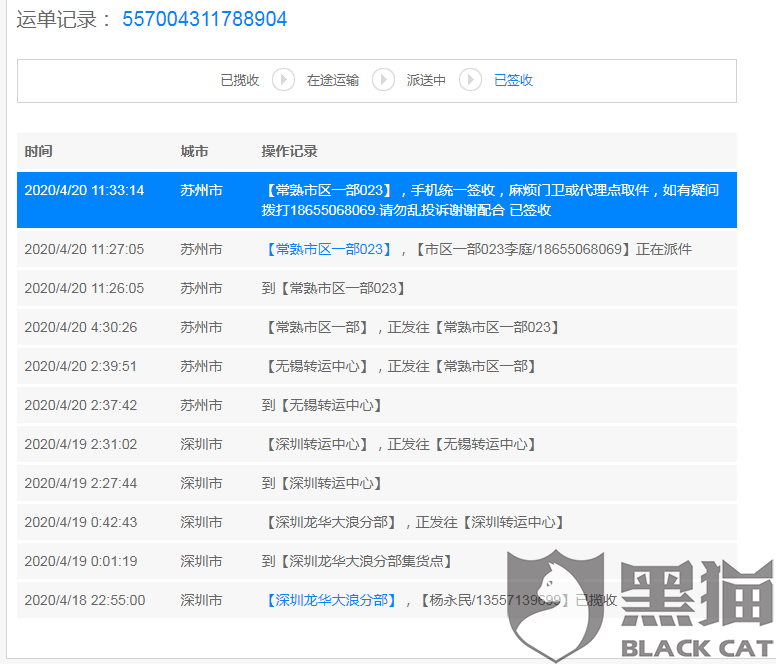Viewport: 776px width, 664px height.
Task: Click record 到【无锡转运中心】
Action: 322,406
